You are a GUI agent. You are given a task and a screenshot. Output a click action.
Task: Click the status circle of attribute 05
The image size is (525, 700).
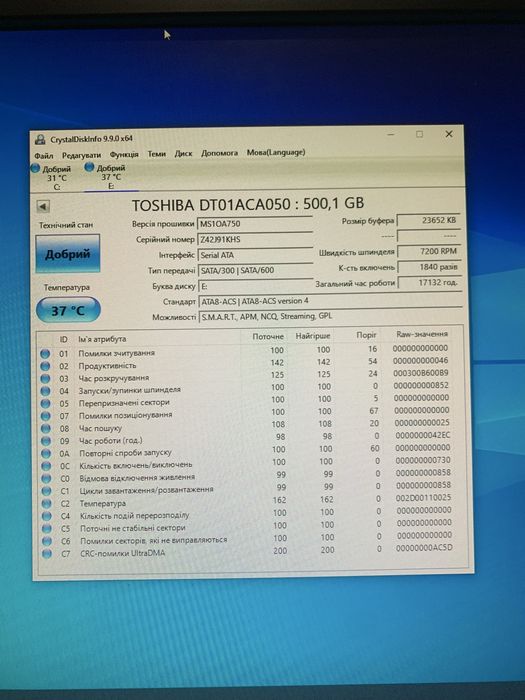[46, 404]
